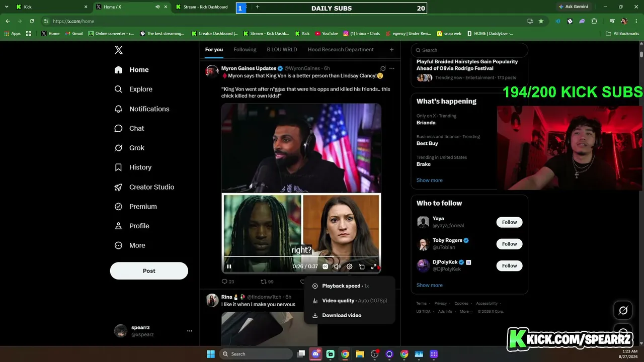Click the X logo in the sidebar

119,50
